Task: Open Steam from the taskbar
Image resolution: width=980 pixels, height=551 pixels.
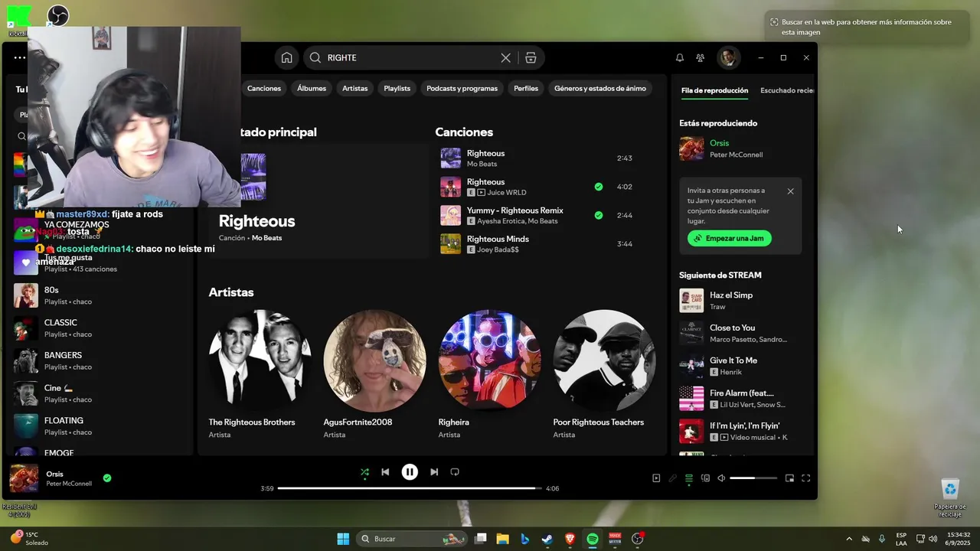Action: (547, 539)
